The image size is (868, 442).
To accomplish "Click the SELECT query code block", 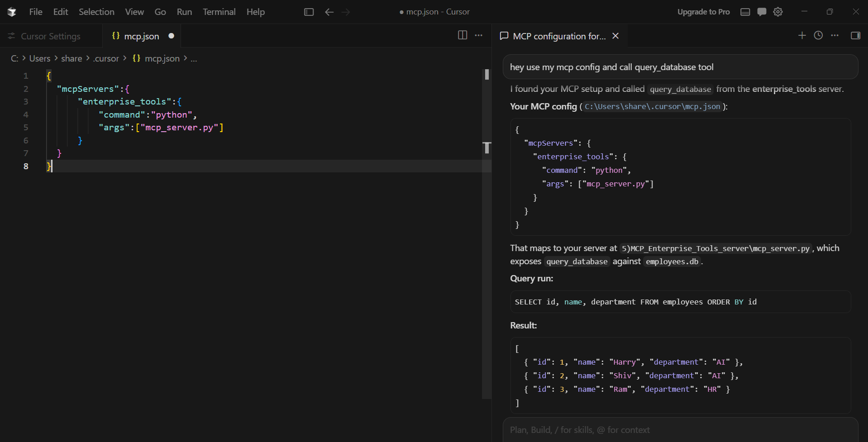I will click(681, 302).
